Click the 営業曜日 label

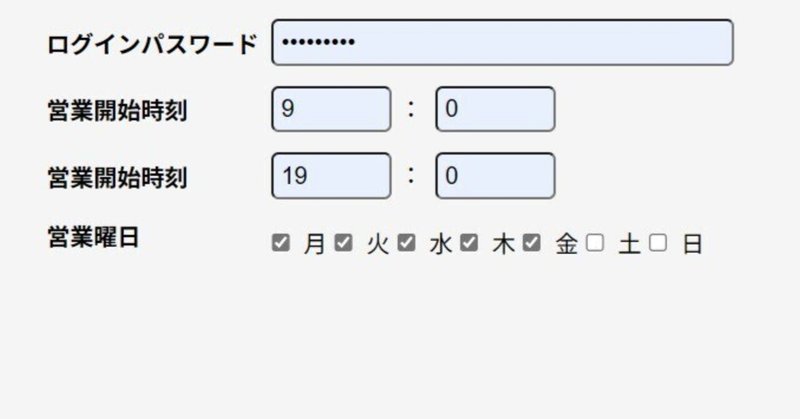pos(92,237)
